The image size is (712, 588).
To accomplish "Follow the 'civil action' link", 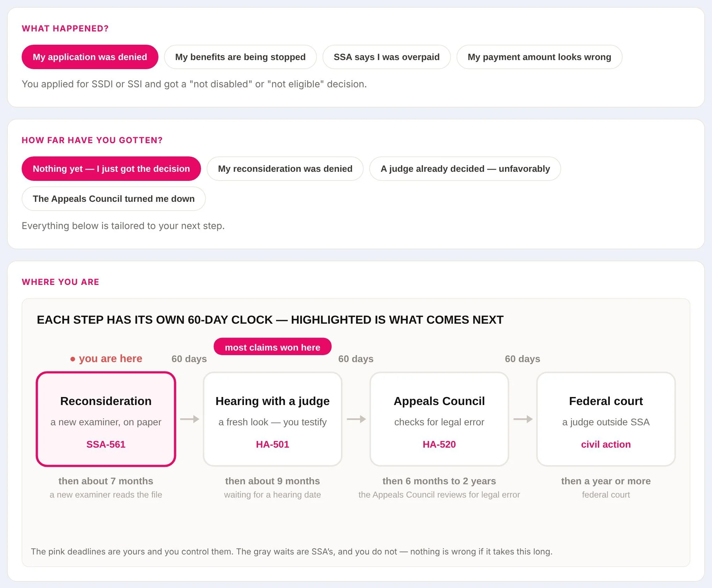I will (606, 444).
